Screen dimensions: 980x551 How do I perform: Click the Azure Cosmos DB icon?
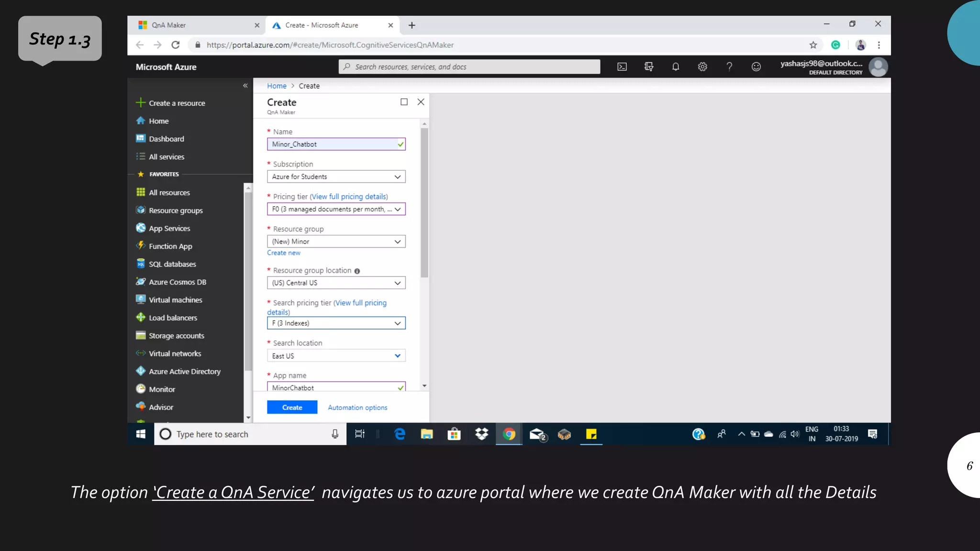pos(141,282)
